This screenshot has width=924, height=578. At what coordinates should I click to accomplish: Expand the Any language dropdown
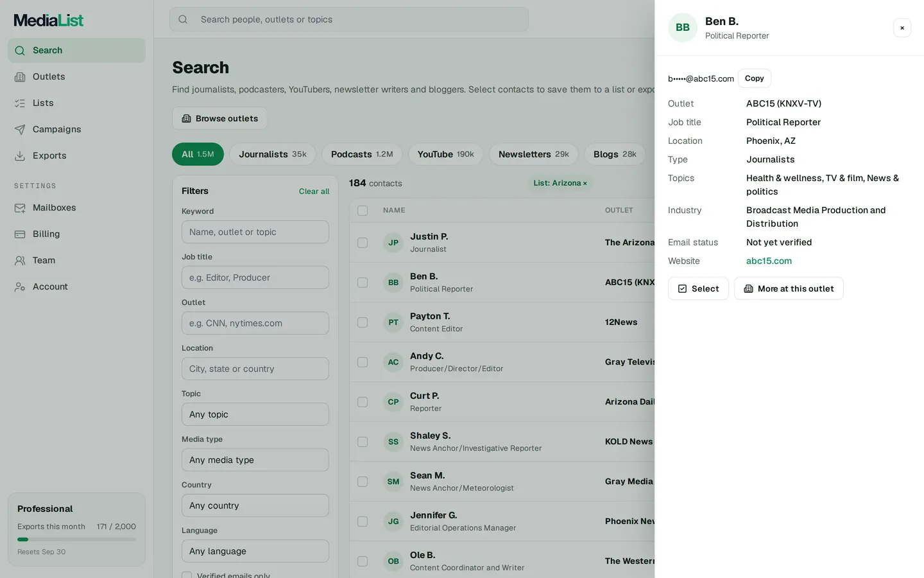click(255, 551)
